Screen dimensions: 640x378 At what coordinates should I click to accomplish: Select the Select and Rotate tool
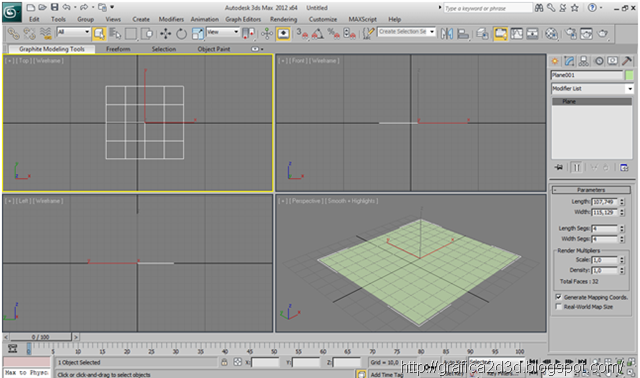[181, 33]
